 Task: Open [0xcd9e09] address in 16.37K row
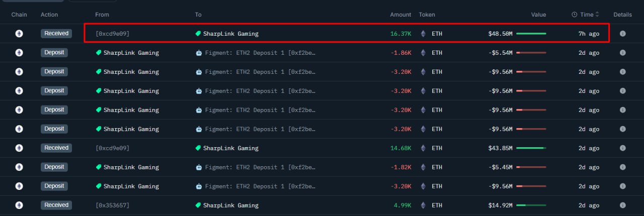tap(112, 34)
